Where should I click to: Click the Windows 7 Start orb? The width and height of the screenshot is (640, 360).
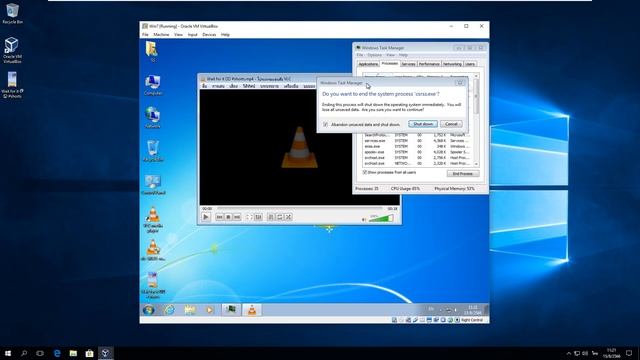tap(149, 310)
